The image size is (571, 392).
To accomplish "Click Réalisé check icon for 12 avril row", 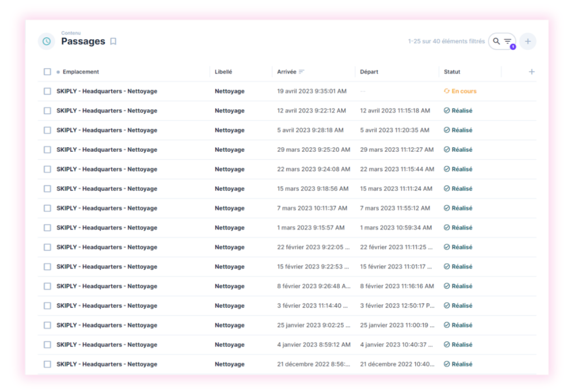I will click(447, 110).
